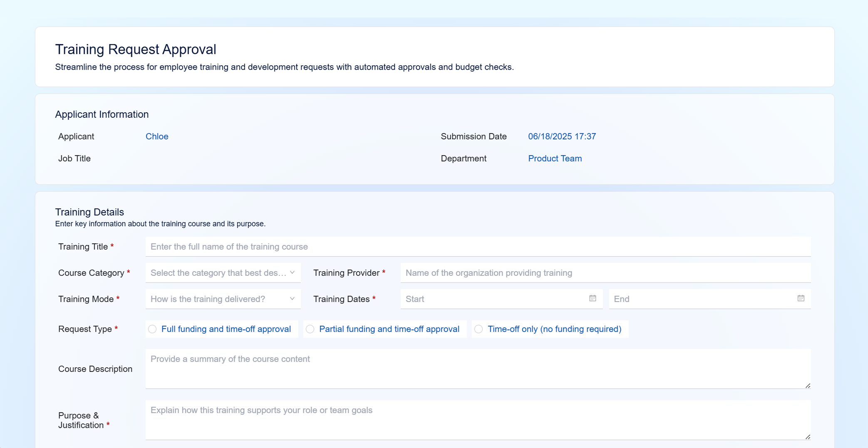Focus the Training Provider input field
Viewport: 868px width, 448px height.
[605, 273]
